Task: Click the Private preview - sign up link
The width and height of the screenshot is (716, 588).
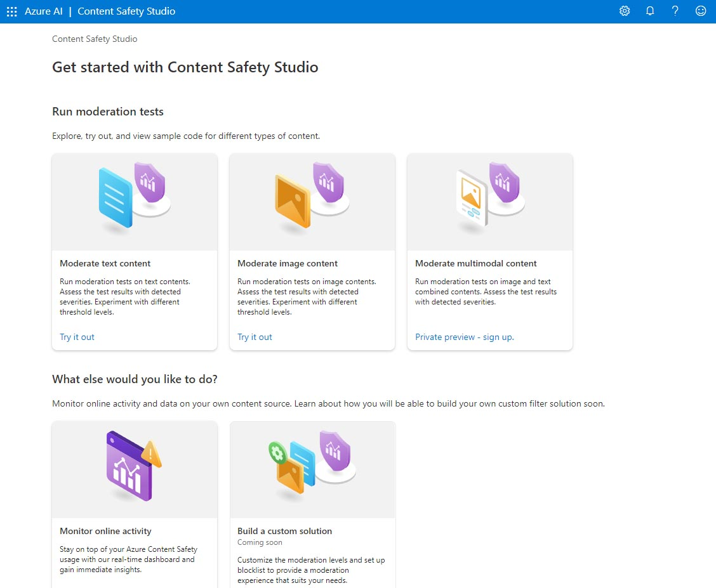Action: pyautogui.click(x=465, y=337)
